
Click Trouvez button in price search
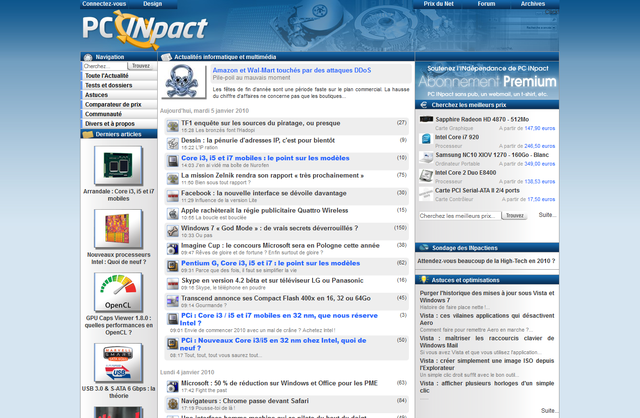(514, 216)
